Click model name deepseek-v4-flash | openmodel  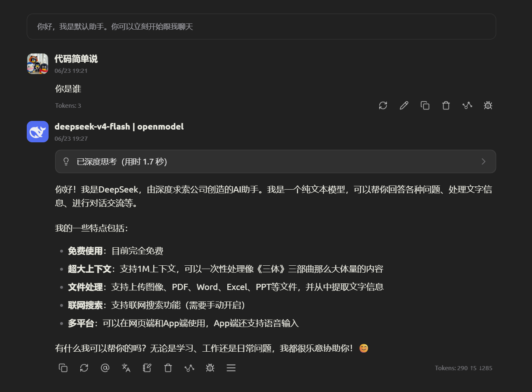(x=119, y=127)
